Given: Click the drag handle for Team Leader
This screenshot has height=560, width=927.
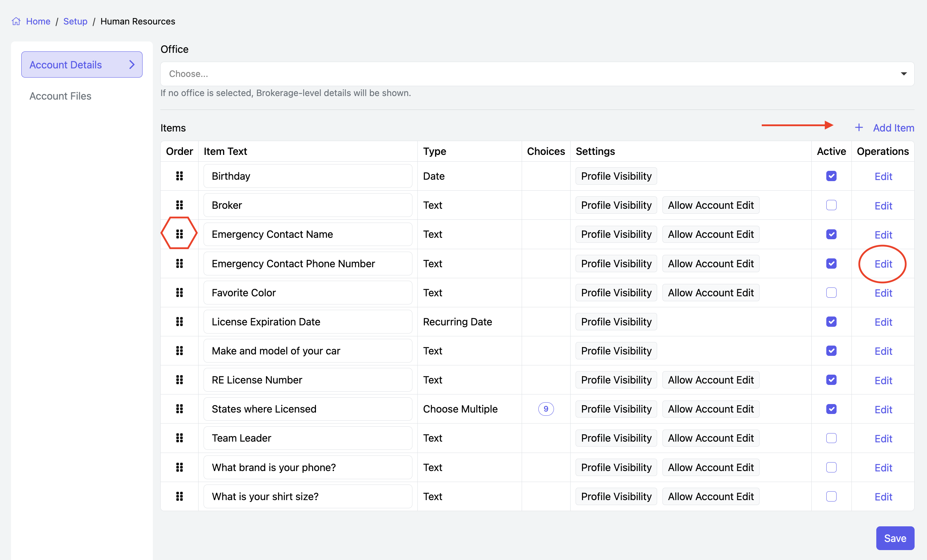Looking at the screenshot, I should (x=179, y=438).
